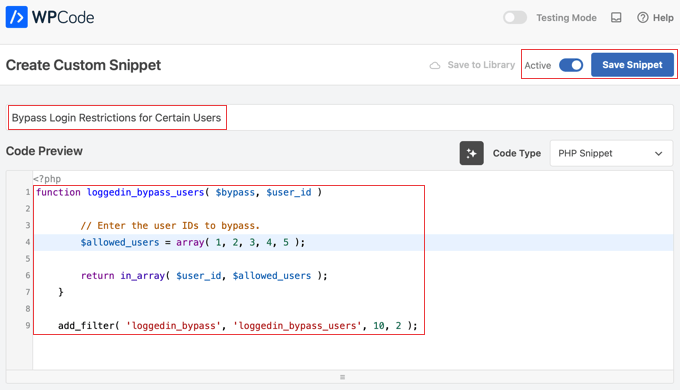Image resolution: width=680 pixels, height=390 pixels.
Task: Toggle the Testing Mode switch
Action: 515,18
